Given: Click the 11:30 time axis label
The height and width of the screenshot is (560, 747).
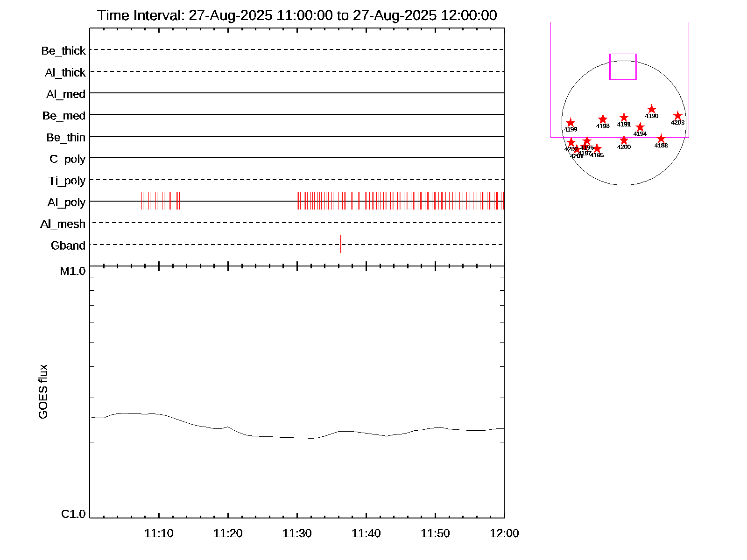Looking at the screenshot, I should pyautogui.click(x=297, y=533).
